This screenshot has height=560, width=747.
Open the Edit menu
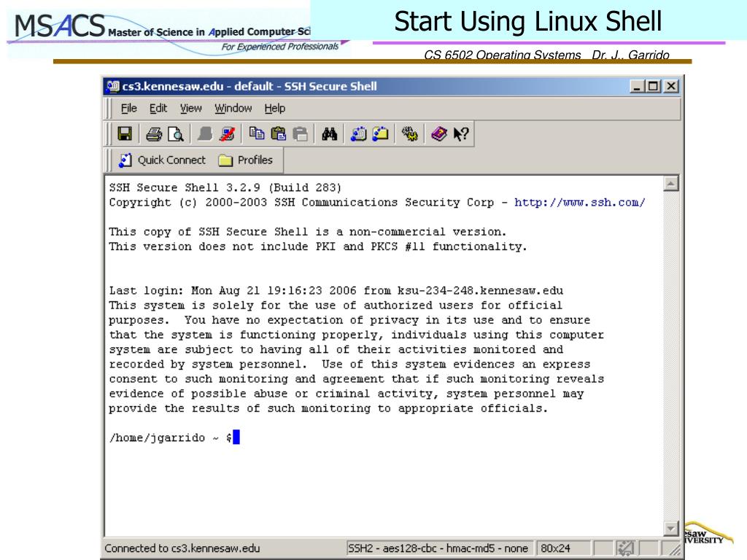point(158,109)
